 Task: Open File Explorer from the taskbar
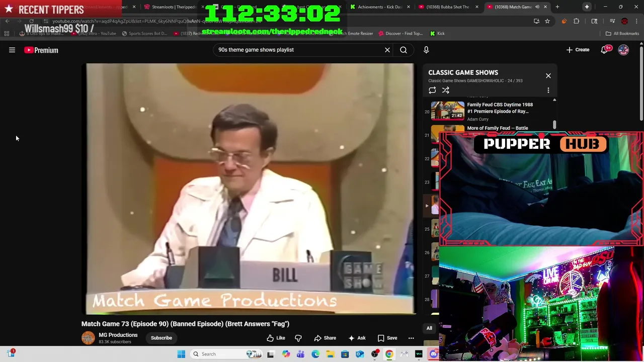click(330, 354)
